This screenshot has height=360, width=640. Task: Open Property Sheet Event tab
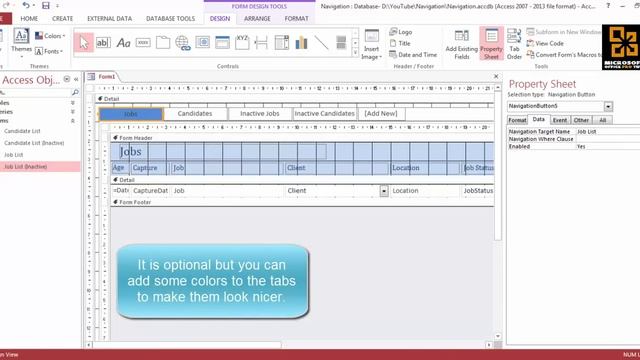click(560, 120)
